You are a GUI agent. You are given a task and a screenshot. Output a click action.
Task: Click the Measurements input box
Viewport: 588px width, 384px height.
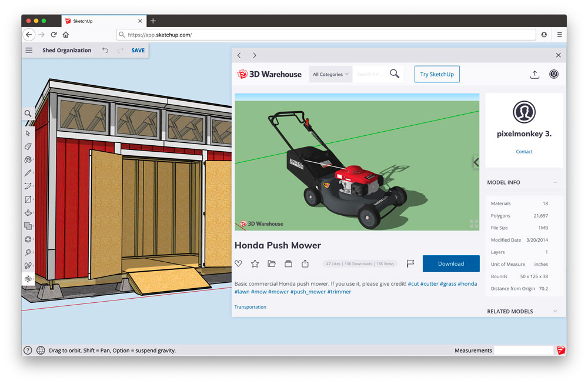[523, 350]
